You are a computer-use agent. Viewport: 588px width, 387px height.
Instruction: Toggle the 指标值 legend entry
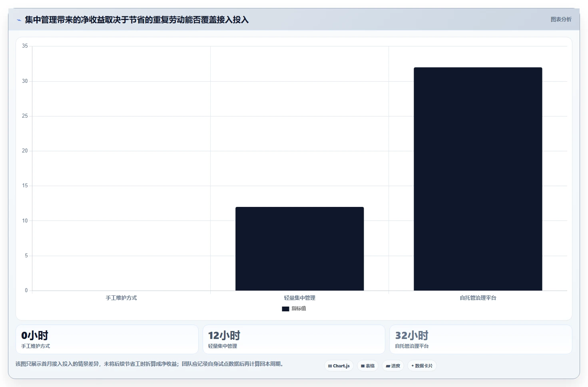point(294,309)
